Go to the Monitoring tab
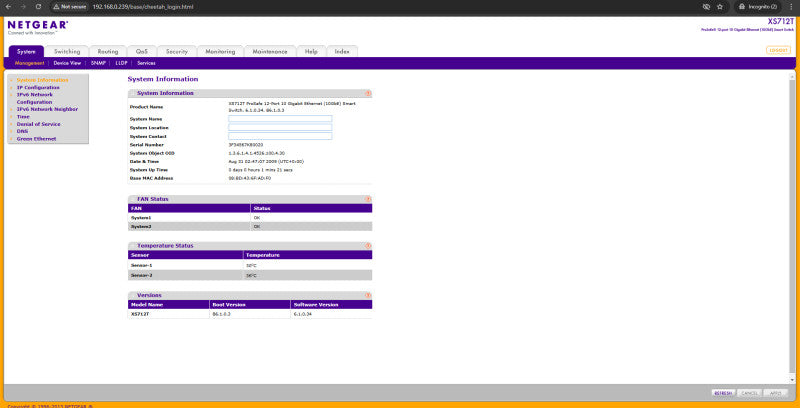This screenshot has width=800, height=408. point(220,52)
